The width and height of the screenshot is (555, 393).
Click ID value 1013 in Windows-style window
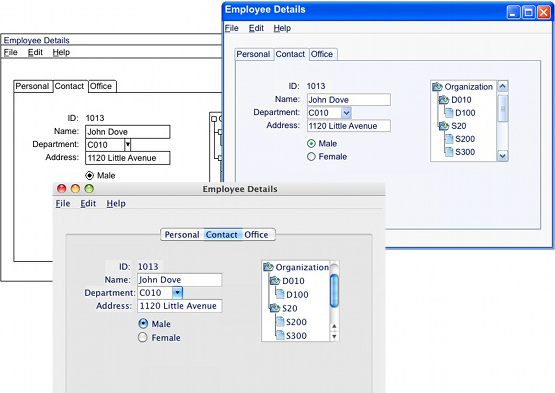pyautogui.click(x=316, y=86)
